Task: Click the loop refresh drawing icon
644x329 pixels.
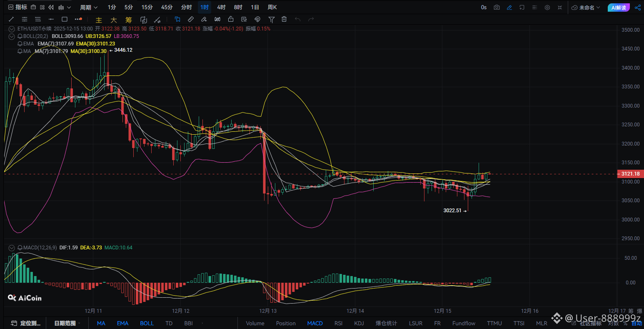Action: tap(144, 20)
